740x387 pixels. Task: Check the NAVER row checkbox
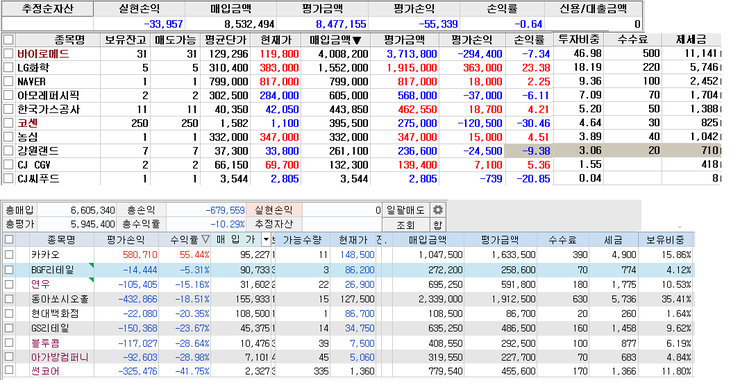[8, 82]
